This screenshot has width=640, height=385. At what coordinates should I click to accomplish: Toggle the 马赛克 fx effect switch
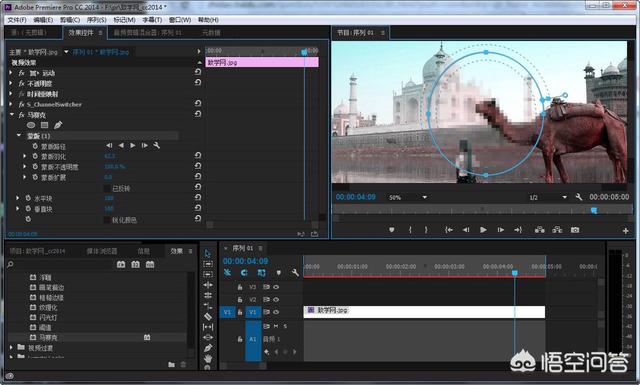pos(22,115)
